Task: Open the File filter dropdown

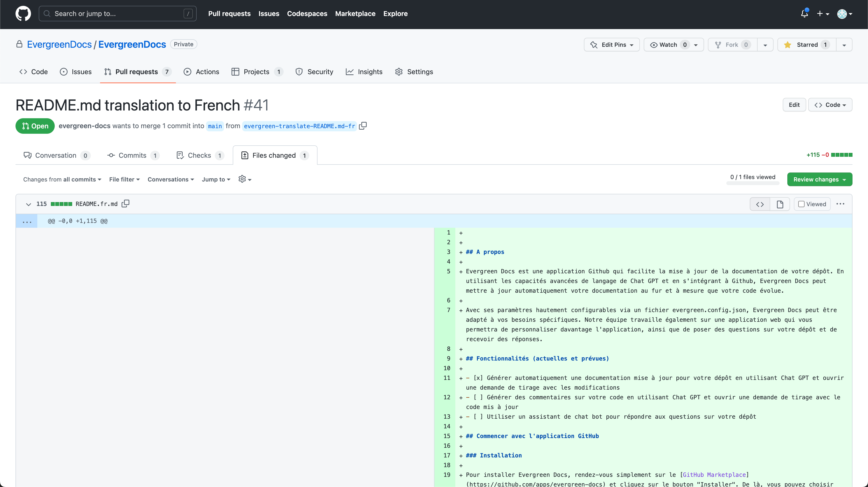Action: 124,179
